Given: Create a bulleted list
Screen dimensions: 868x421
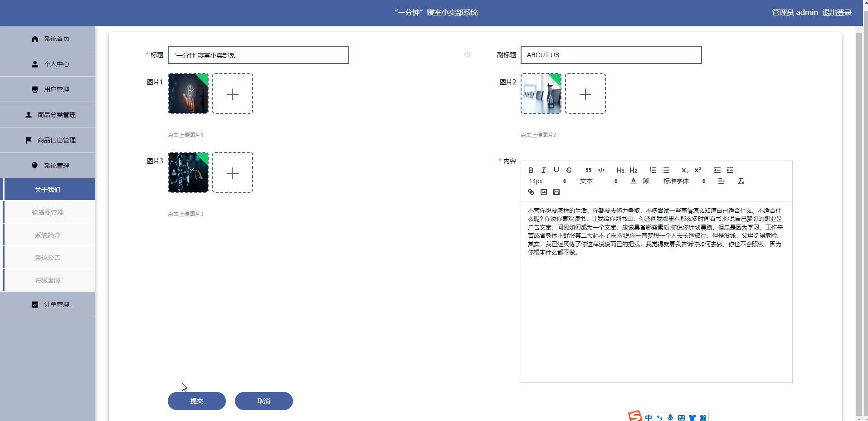Looking at the screenshot, I should point(666,170).
